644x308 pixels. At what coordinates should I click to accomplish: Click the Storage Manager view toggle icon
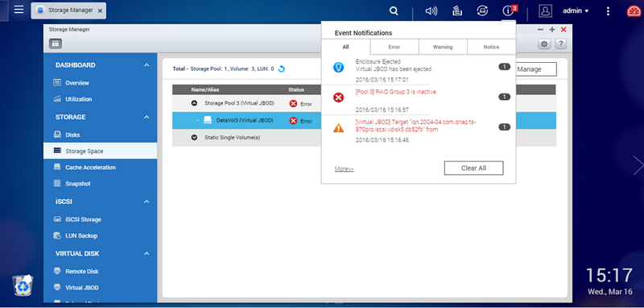tap(56, 44)
